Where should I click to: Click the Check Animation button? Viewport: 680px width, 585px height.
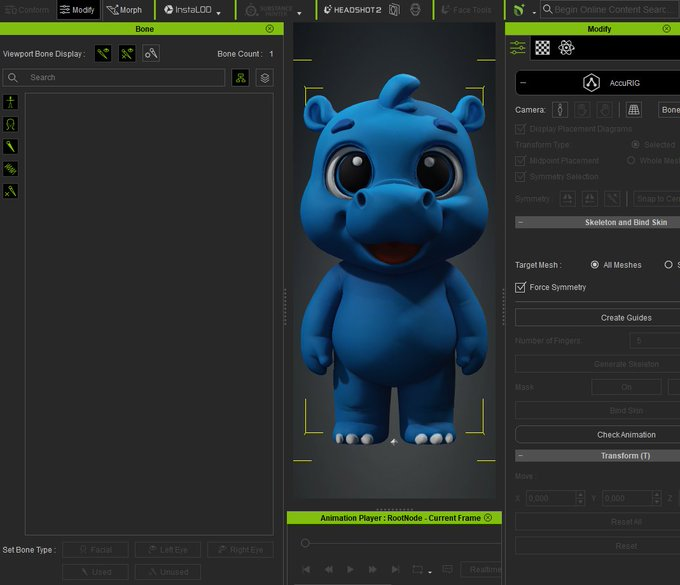[598, 435]
